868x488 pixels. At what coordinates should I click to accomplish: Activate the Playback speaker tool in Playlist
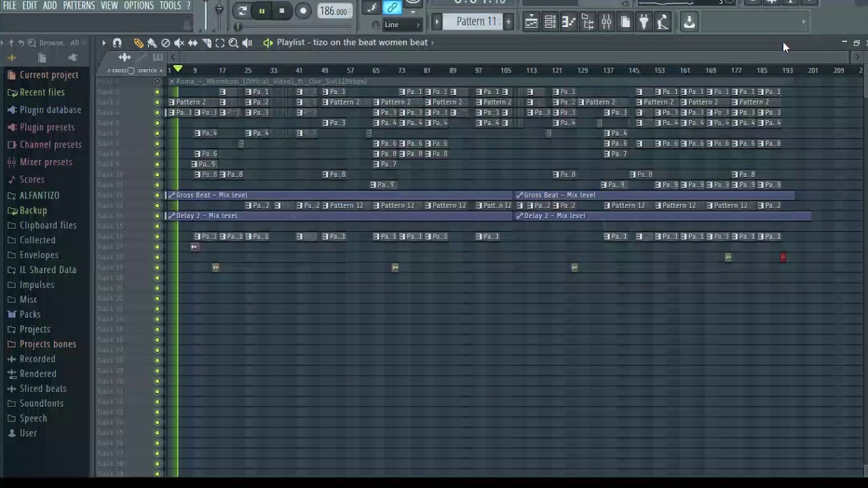247,43
